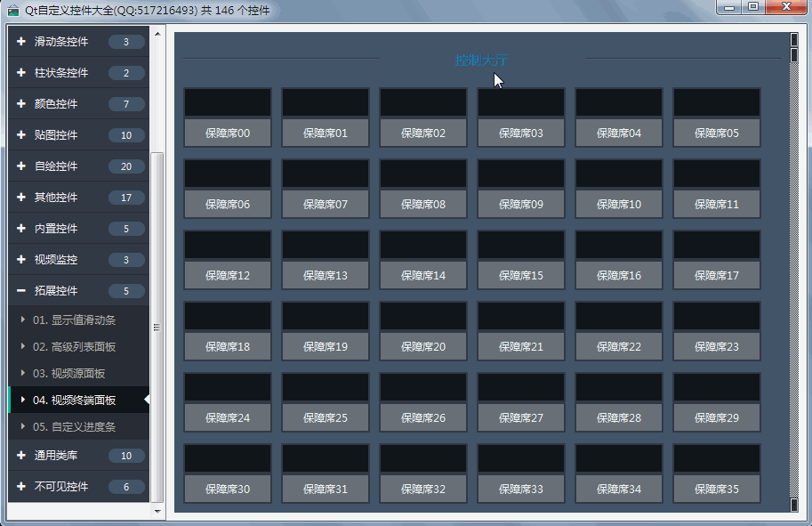The width and height of the screenshot is (812, 526).
Task: Click the 保障席21 label button
Action: tap(521, 346)
